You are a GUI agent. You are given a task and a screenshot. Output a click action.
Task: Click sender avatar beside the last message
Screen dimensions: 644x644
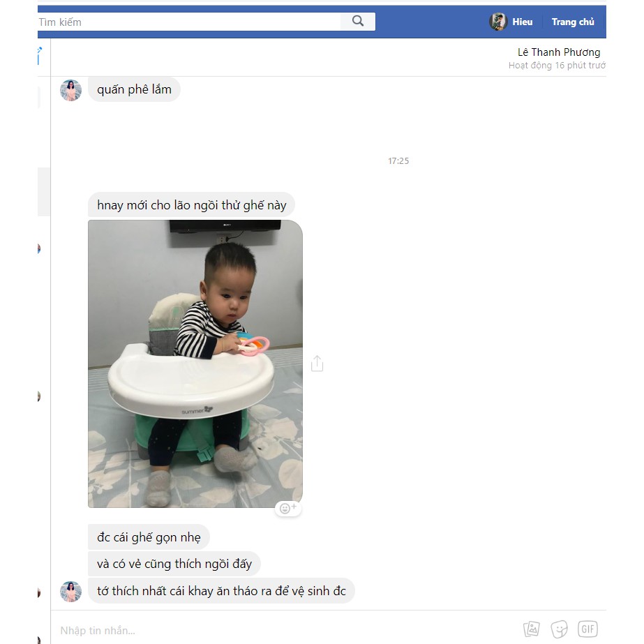pyautogui.click(x=70, y=592)
